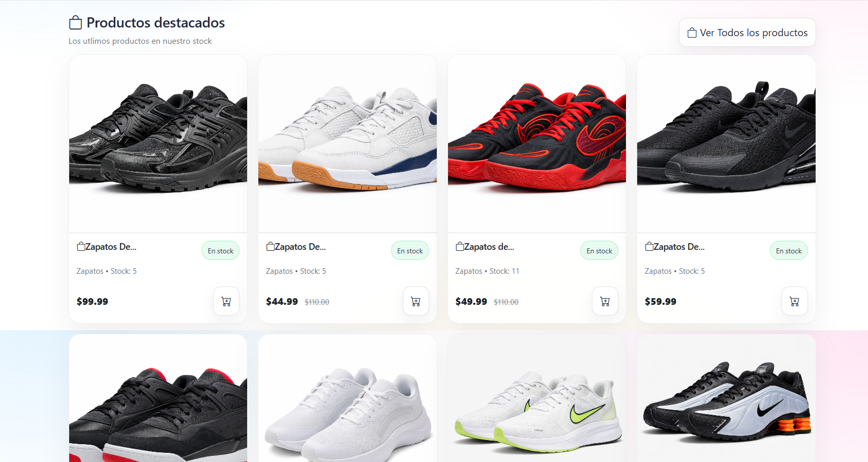
Task: Add the $44.99 shoes to cart
Action: [416, 301]
